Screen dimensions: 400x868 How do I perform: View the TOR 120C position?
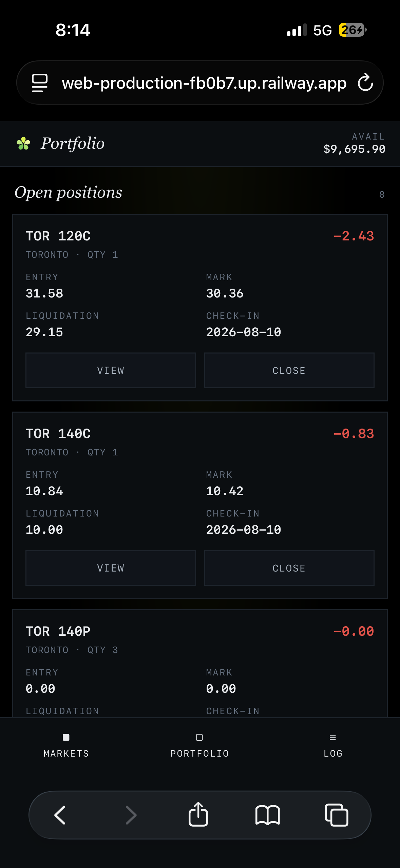(x=111, y=370)
